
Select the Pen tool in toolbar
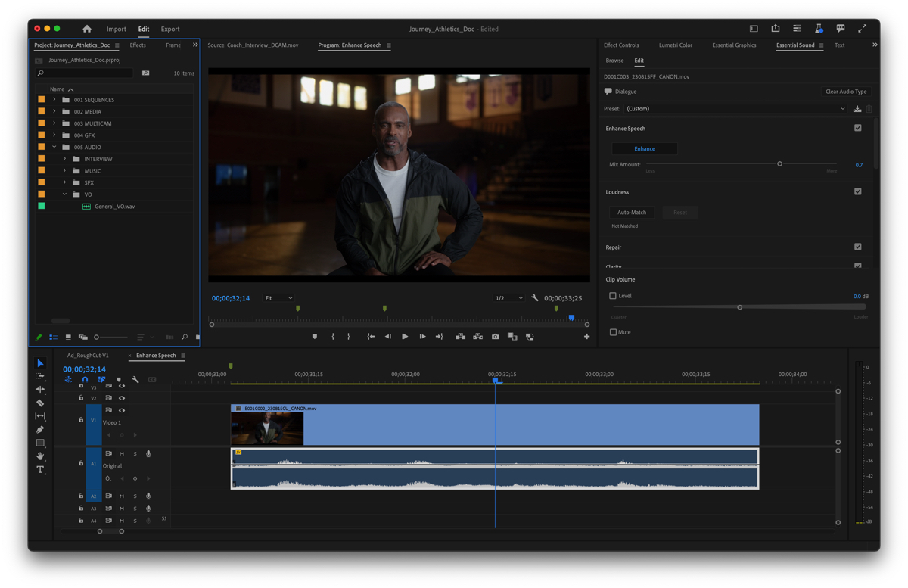pyautogui.click(x=40, y=430)
